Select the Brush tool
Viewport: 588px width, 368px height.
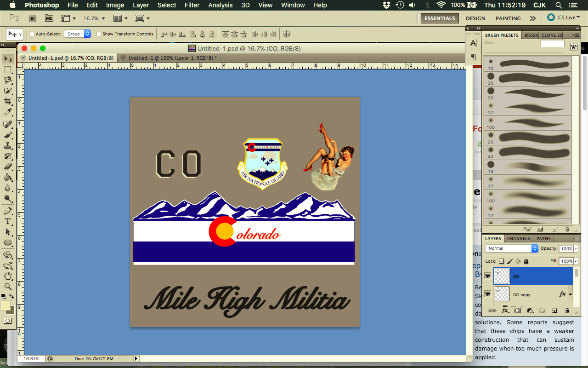[x=8, y=135]
